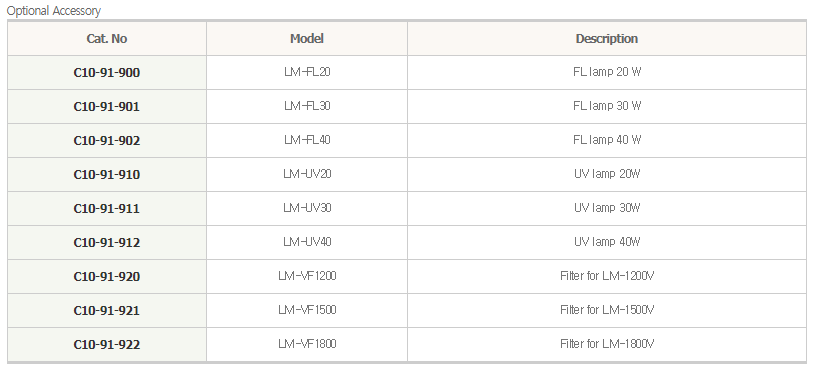
Task: Click the FL lamp 40 W description
Action: coord(606,140)
